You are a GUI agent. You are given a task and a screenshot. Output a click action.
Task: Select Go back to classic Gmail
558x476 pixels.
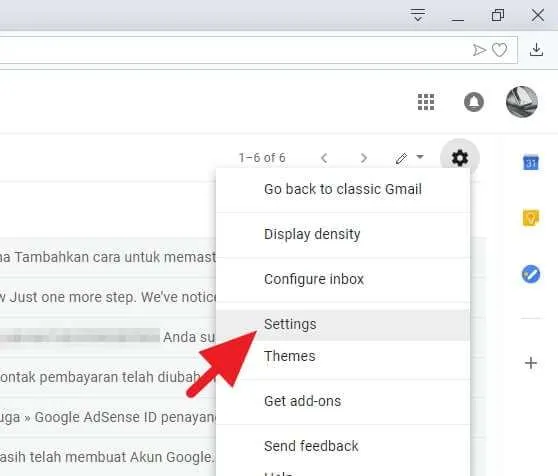coord(343,189)
